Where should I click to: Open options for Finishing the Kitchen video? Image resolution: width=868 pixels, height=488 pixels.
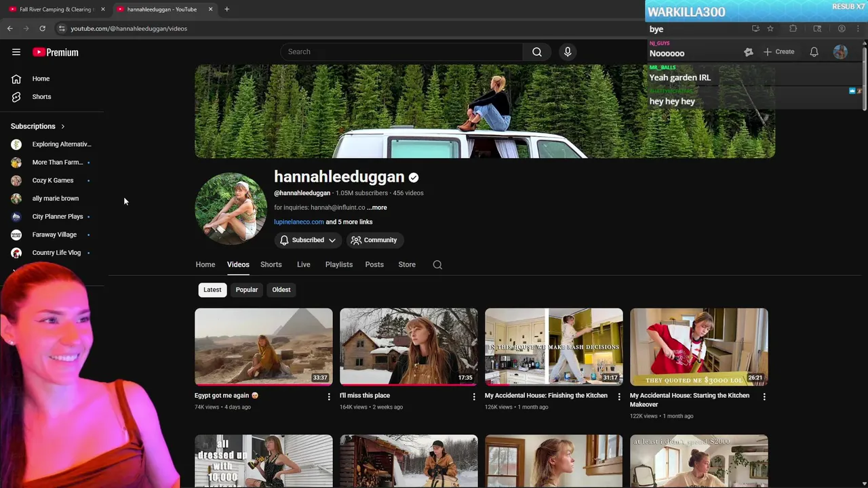[x=618, y=396]
